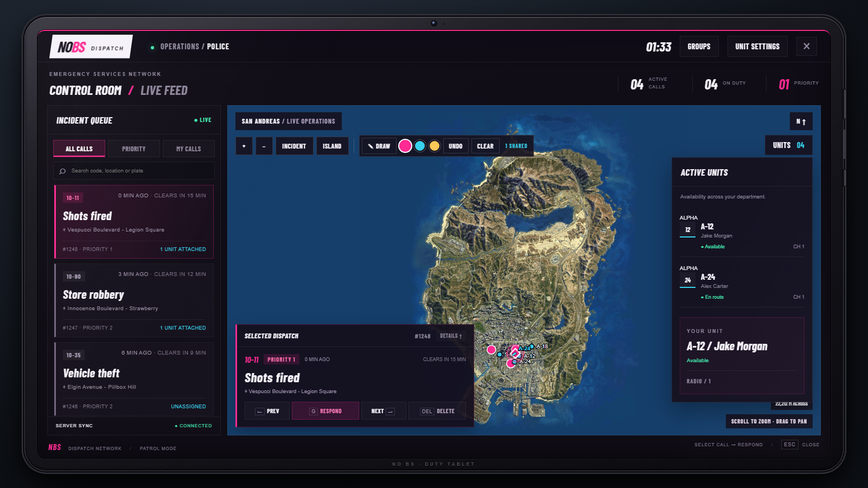
Task: Go to previous call with Prev
Action: click(267, 411)
